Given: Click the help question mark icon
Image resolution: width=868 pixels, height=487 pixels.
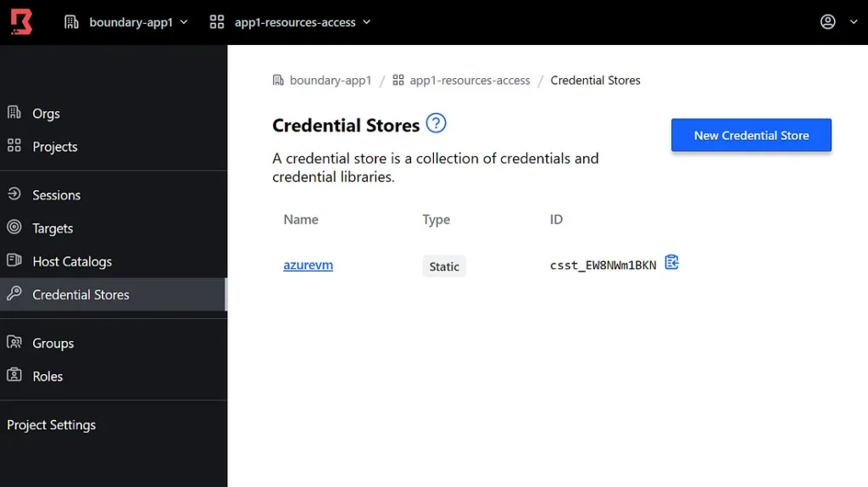Looking at the screenshot, I should pos(436,124).
